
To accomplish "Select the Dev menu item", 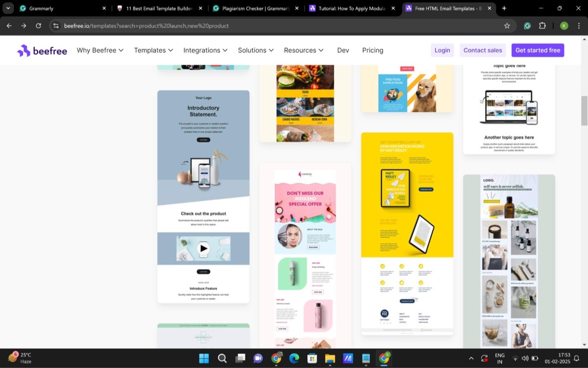I will click(x=343, y=50).
